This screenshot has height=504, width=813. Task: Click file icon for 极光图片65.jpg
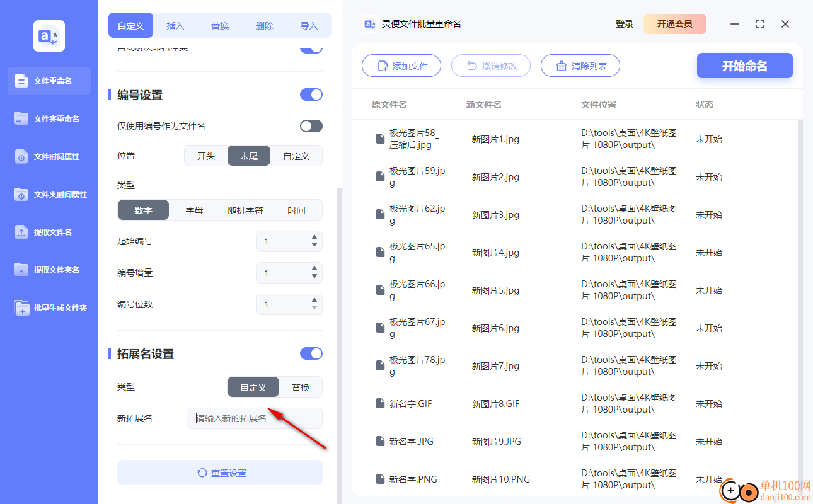pos(380,252)
